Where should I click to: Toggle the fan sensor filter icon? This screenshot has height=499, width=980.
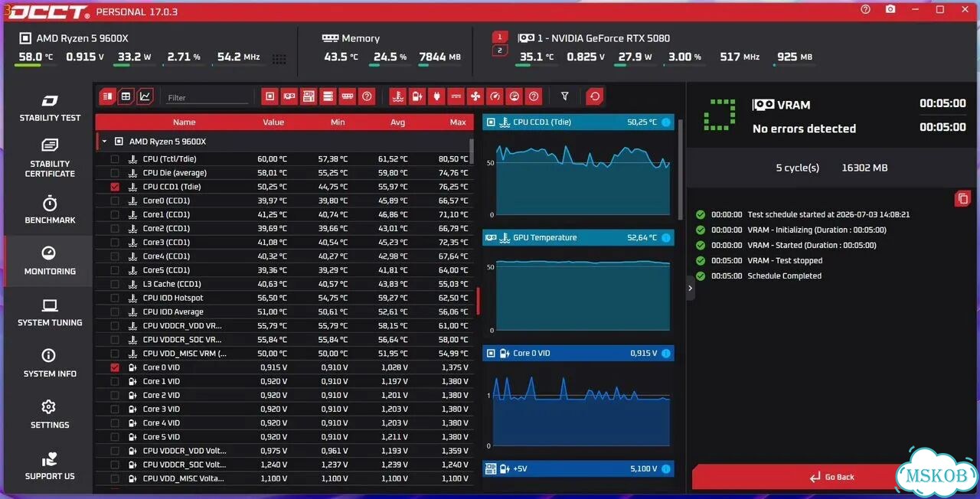[475, 96]
